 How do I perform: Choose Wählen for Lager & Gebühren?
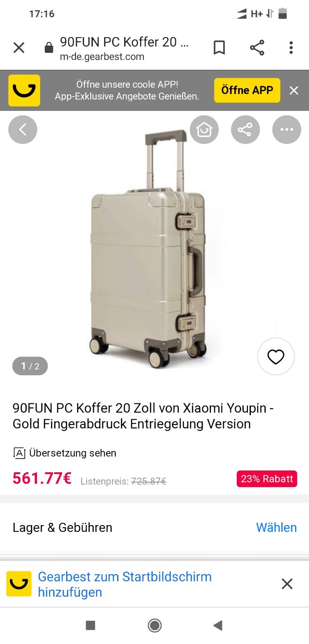pos(276,527)
